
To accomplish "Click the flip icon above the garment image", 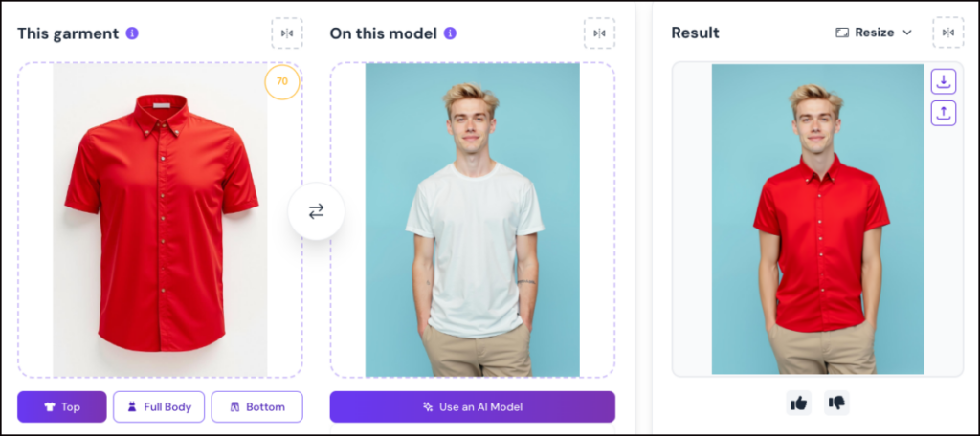I will 286,33.
